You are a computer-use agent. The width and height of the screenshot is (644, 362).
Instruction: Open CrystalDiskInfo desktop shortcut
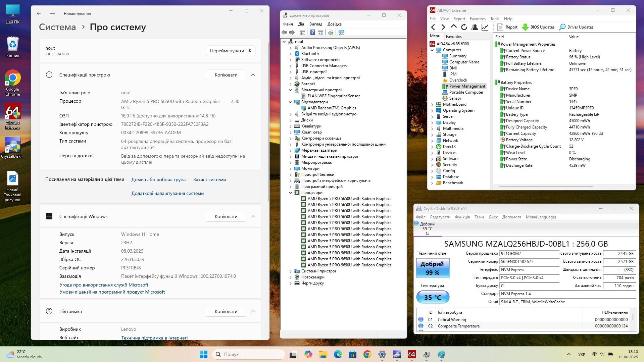point(12,148)
